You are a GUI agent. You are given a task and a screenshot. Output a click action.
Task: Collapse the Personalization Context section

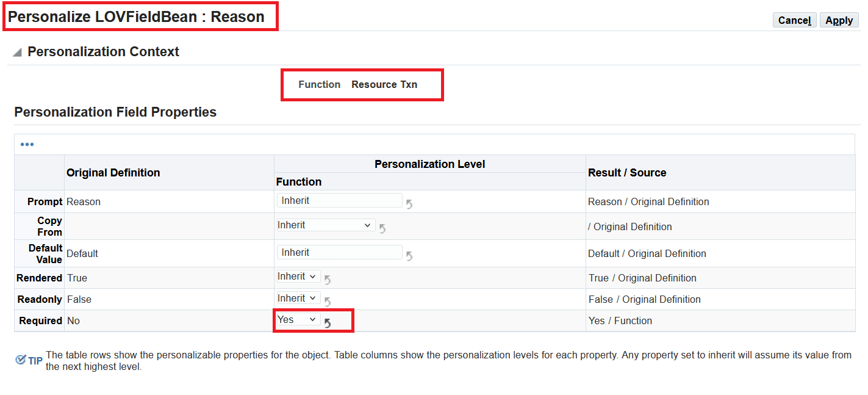[x=16, y=51]
